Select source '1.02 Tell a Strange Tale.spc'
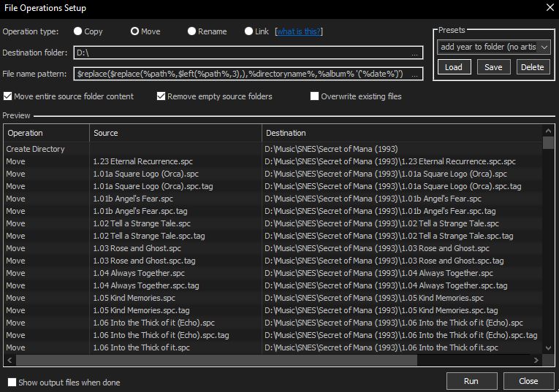559x392 pixels. [x=142, y=224]
